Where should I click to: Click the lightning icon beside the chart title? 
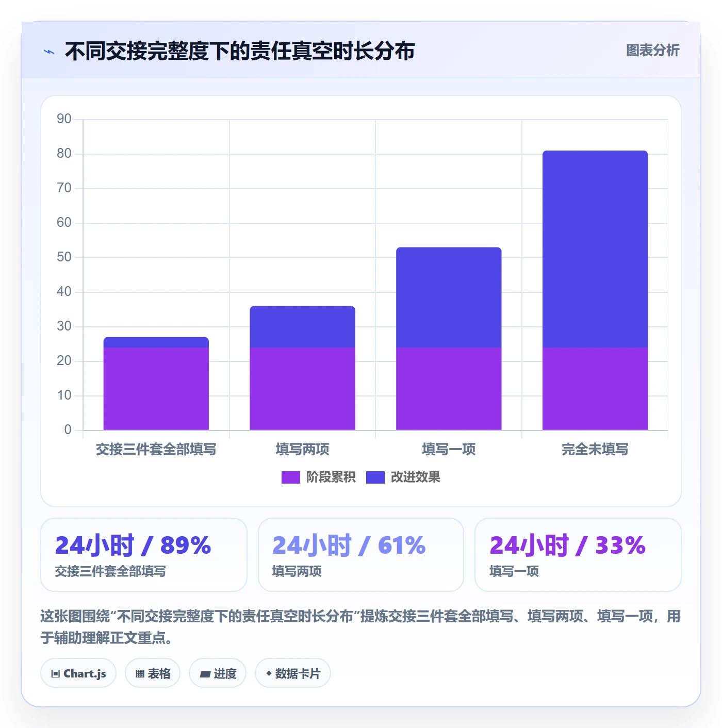coord(49,52)
